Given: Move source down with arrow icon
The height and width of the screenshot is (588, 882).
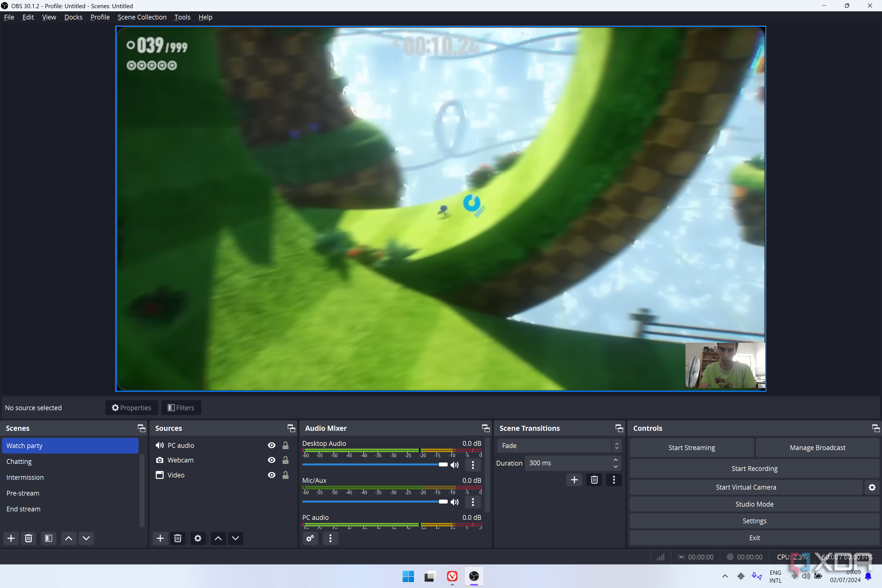Looking at the screenshot, I should tap(235, 538).
